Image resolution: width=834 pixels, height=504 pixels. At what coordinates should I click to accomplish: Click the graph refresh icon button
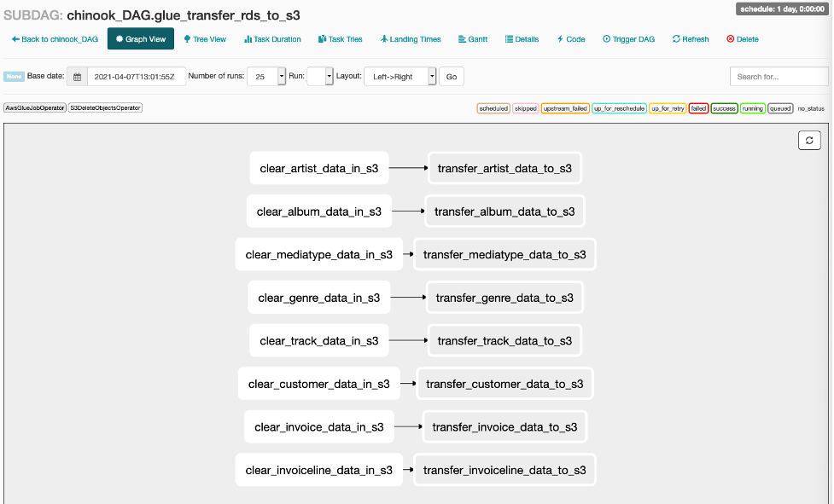808,141
